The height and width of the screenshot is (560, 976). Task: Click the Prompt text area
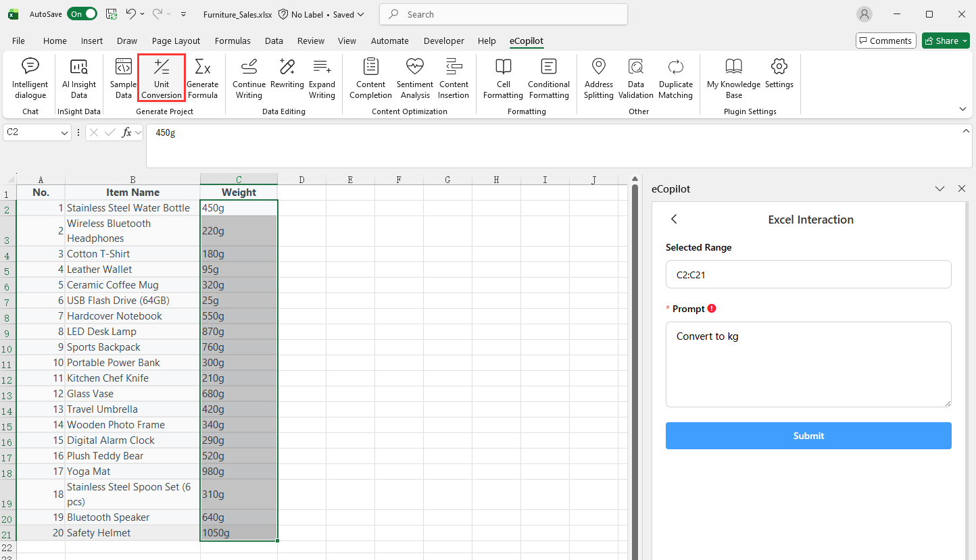click(808, 365)
